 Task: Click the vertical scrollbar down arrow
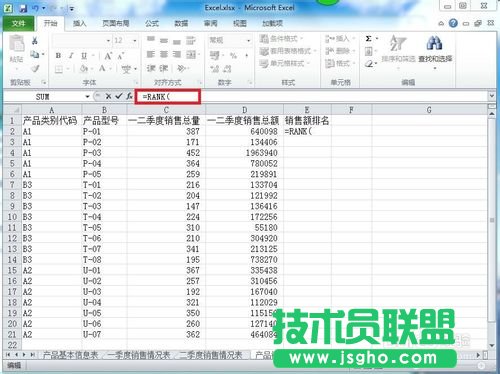pos(492,345)
